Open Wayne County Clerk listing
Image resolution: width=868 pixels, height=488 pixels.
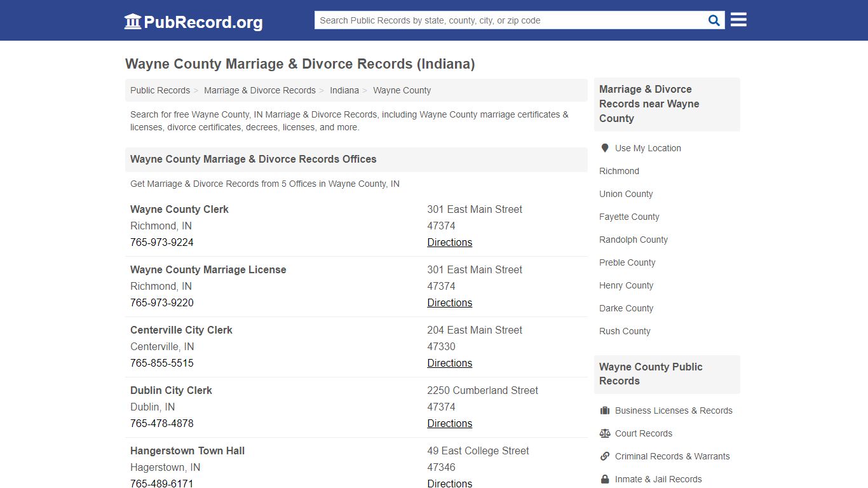click(x=179, y=209)
